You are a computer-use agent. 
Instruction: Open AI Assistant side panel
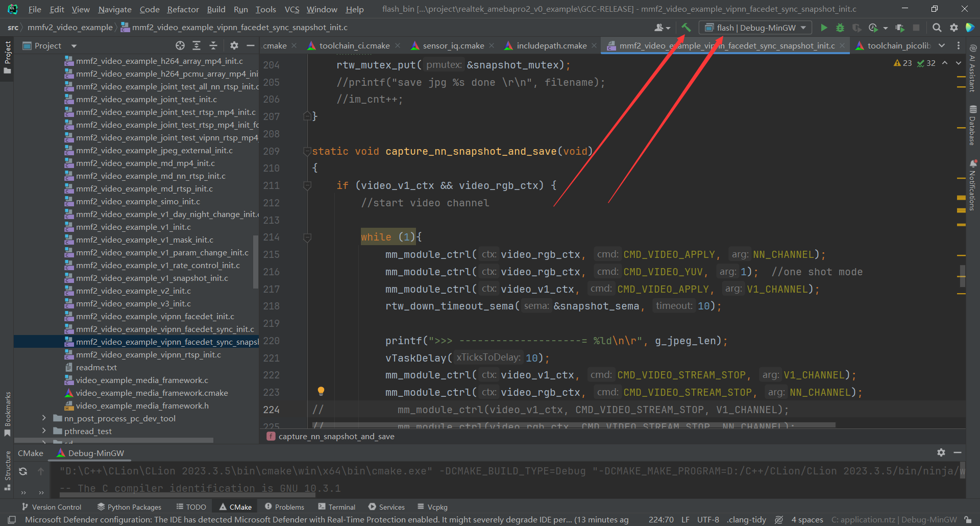(973, 68)
